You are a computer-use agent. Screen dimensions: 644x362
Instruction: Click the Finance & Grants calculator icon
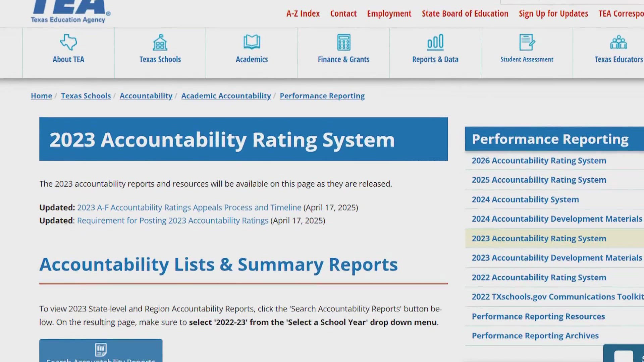343,42
